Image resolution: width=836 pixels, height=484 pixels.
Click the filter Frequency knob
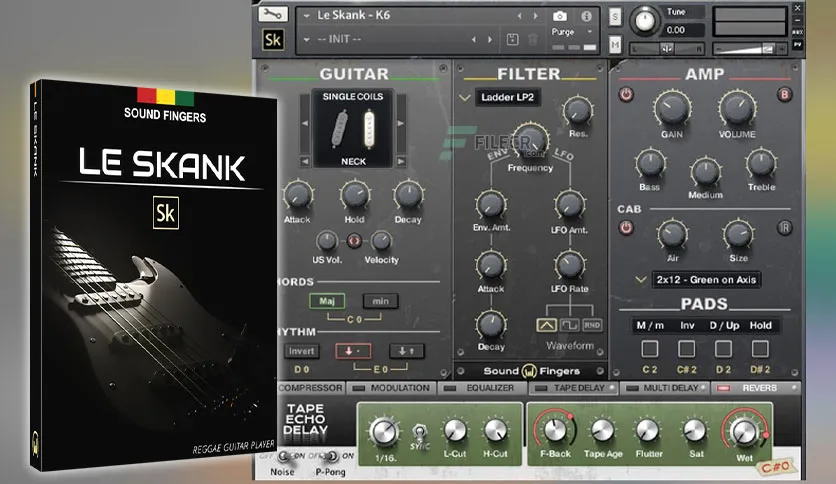tap(530, 140)
